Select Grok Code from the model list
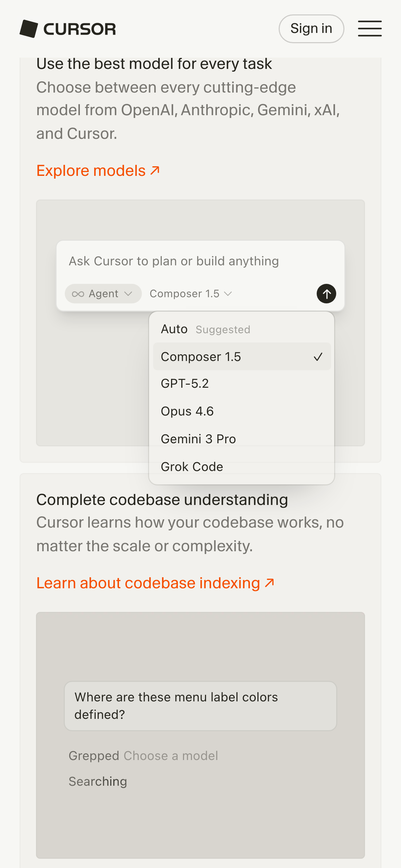Screen dimensions: 401x868 pos(192,467)
